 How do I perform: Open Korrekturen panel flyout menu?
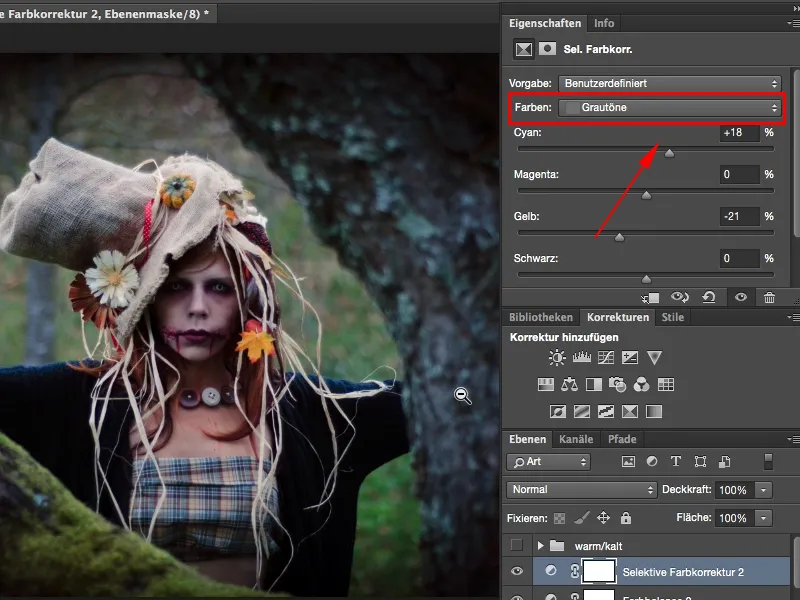click(x=792, y=317)
